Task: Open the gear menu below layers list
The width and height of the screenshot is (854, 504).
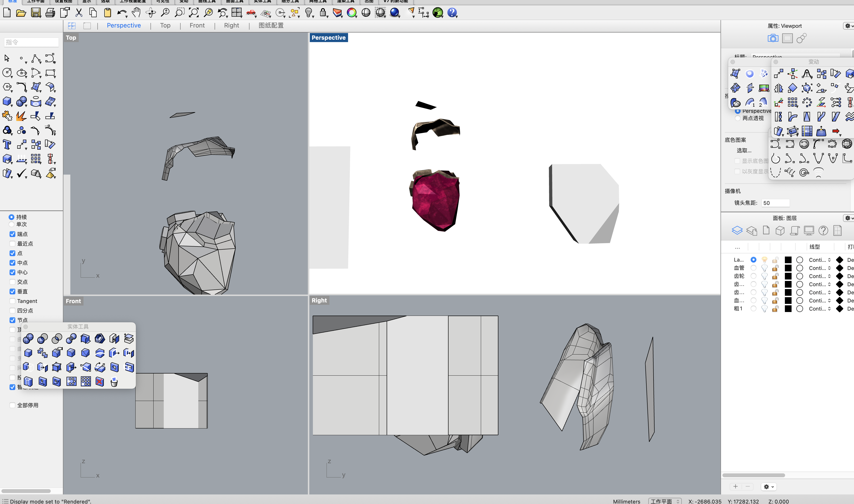Action: point(769,487)
